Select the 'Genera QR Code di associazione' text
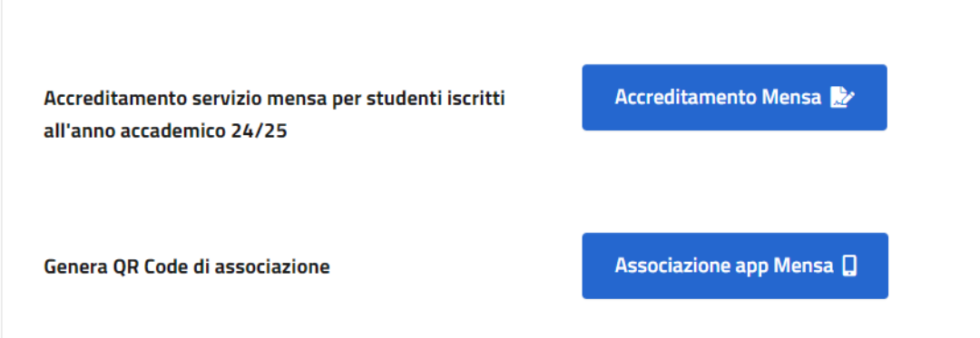980x338 pixels. point(187,267)
